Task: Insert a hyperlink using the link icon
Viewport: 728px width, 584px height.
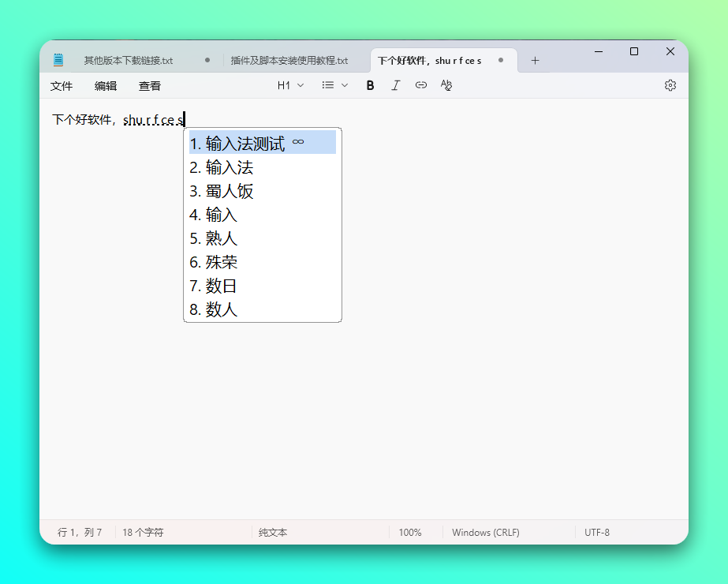Action: tap(420, 85)
